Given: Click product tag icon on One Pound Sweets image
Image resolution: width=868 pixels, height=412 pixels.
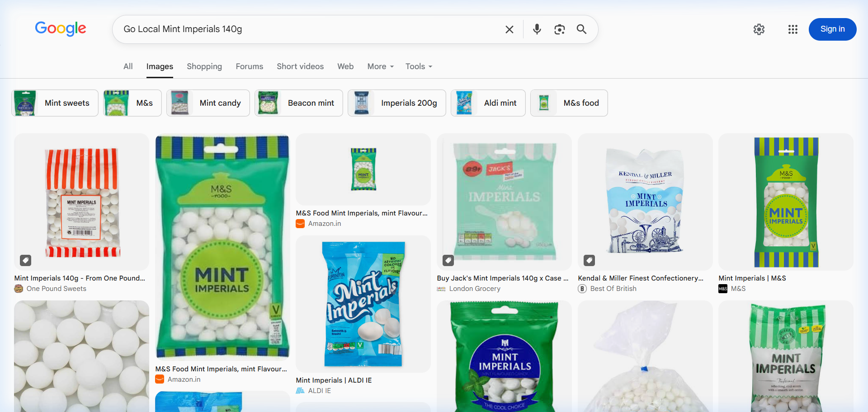Looking at the screenshot, I should [25, 260].
